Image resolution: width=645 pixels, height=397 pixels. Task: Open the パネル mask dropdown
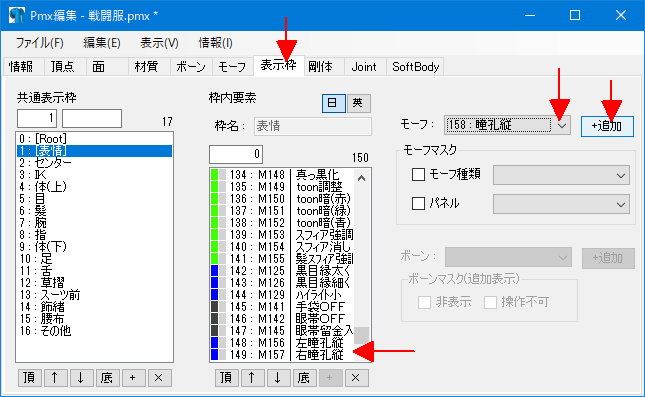[561, 204]
